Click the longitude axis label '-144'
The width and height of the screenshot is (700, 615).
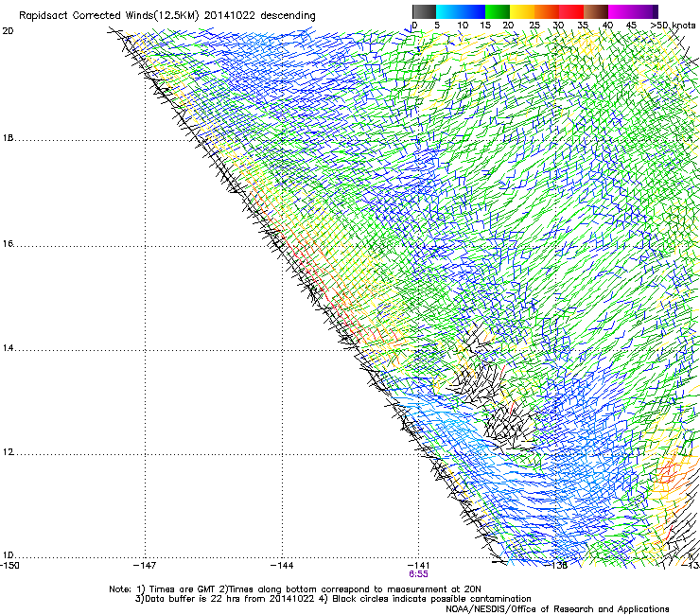(x=282, y=566)
